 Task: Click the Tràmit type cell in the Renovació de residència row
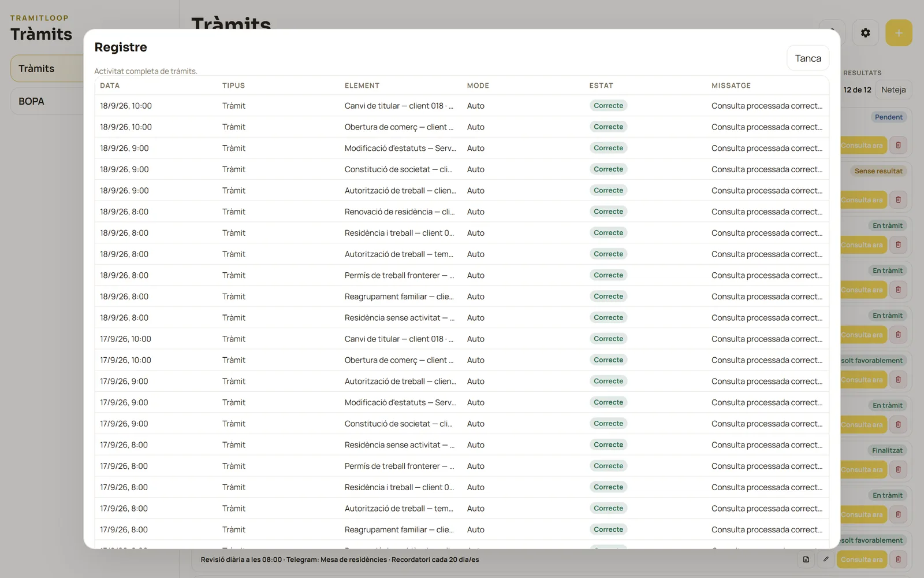(234, 212)
